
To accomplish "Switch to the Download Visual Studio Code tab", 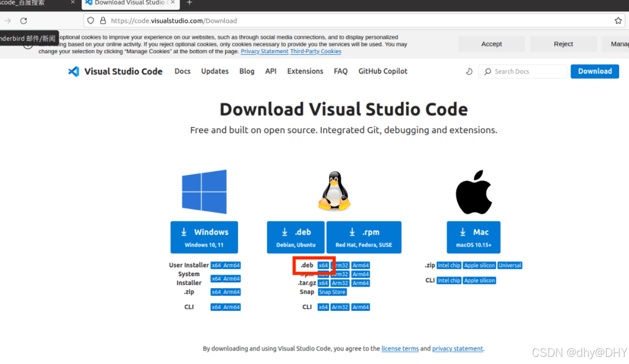I will click(131, 4).
